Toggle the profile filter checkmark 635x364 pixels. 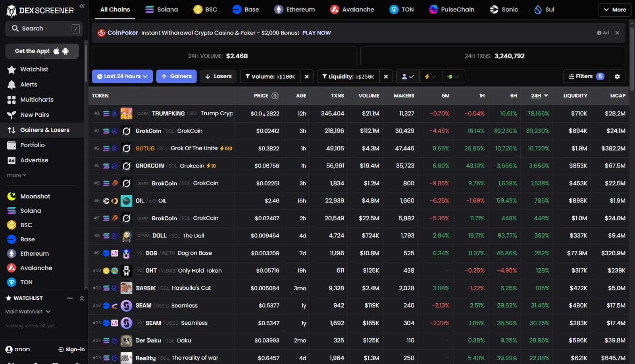[x=408, y=77]
